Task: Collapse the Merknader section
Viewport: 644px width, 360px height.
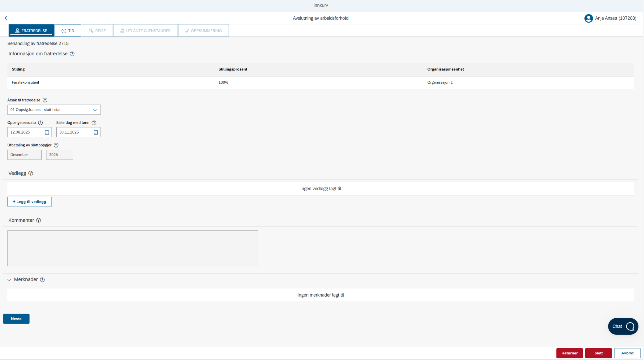Action: click(x=9, y=280)
